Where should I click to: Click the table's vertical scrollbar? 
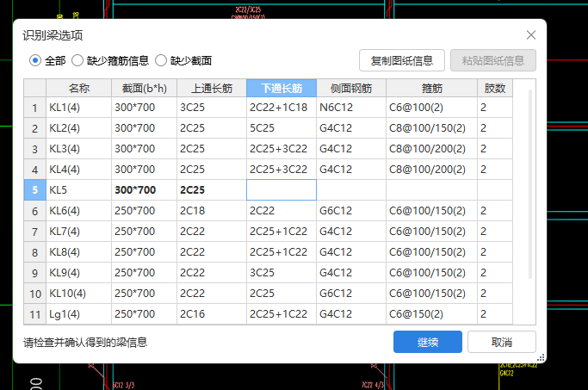point(529,183)
